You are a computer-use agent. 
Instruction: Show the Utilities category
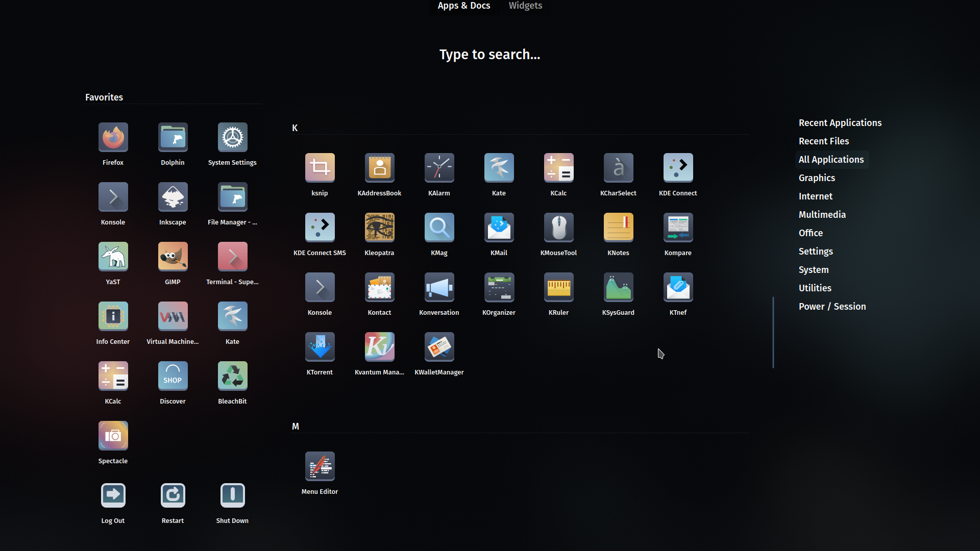[x=815, y=288]
